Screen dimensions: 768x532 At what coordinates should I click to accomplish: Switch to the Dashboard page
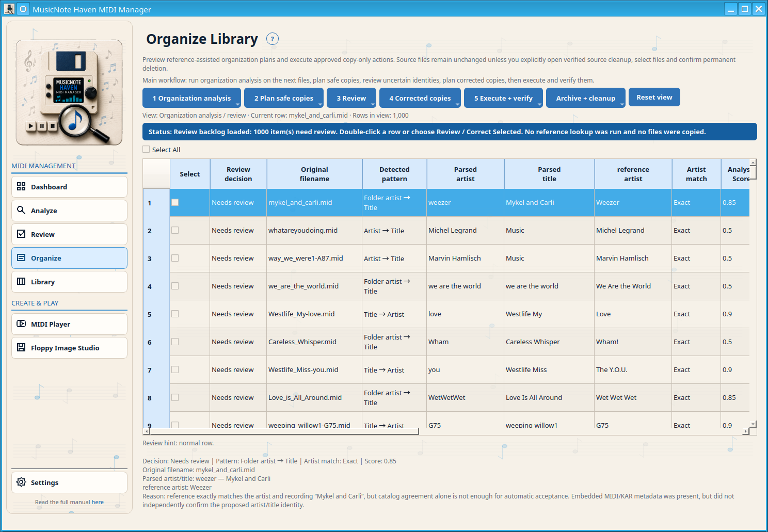coord(69,187)
